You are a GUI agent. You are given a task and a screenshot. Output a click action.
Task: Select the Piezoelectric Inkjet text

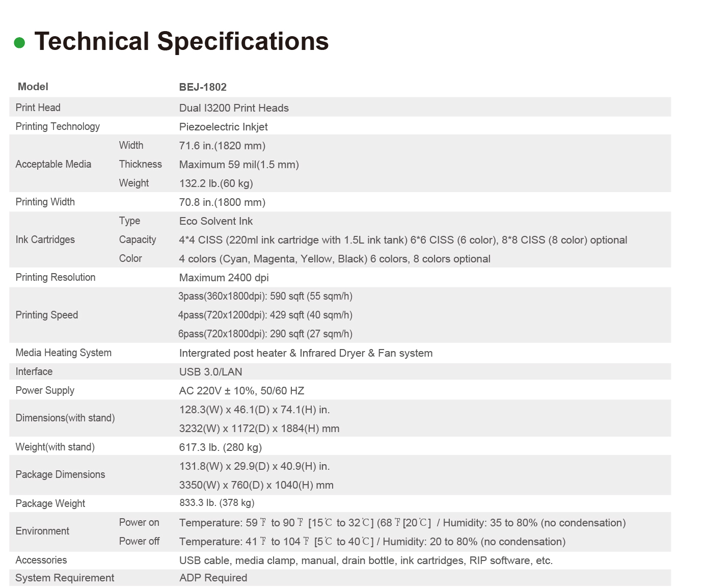coord(223,127)
